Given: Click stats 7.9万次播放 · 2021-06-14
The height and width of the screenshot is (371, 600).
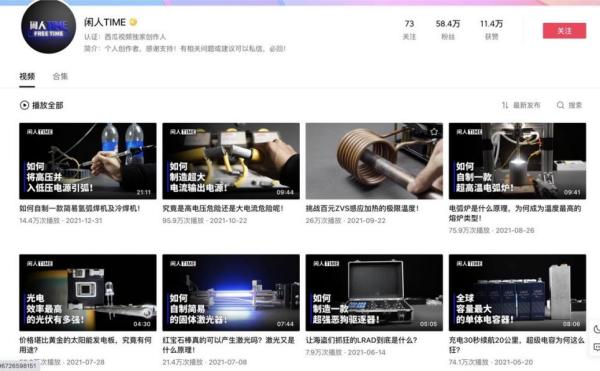Looking at the screenshot, I should click(346, 352).
